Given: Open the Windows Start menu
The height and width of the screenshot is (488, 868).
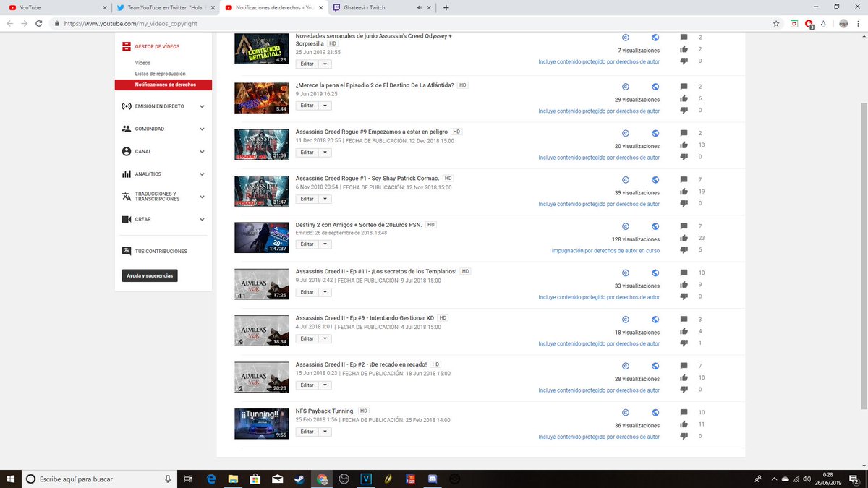Looking at the screenshot, I should click(10, 479).
